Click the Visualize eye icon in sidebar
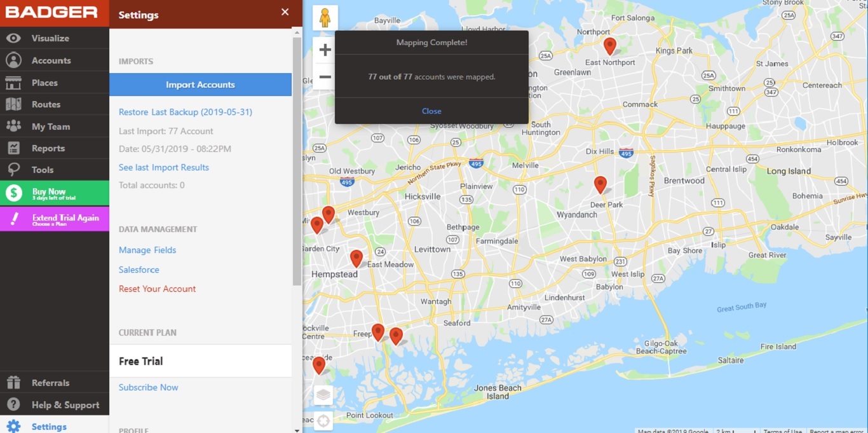This screenshot has height=433, width=868. tap(13, 38)
